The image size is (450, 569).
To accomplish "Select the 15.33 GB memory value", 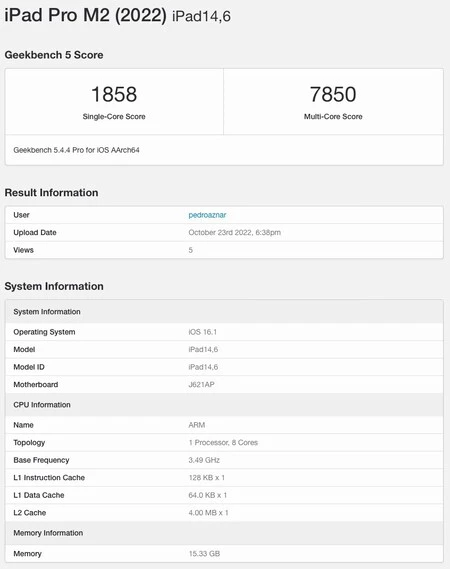I will pos(204,554).
